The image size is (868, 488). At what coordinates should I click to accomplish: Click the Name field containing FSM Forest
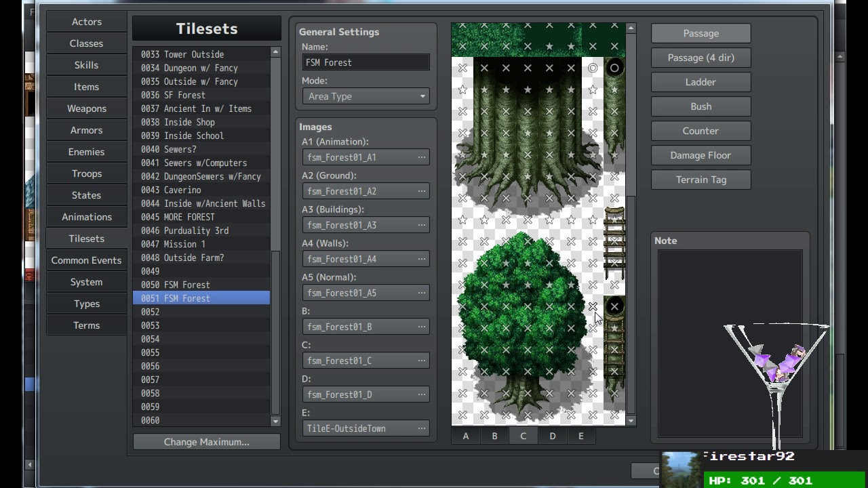pyautogui.click(x=366, y=62)
